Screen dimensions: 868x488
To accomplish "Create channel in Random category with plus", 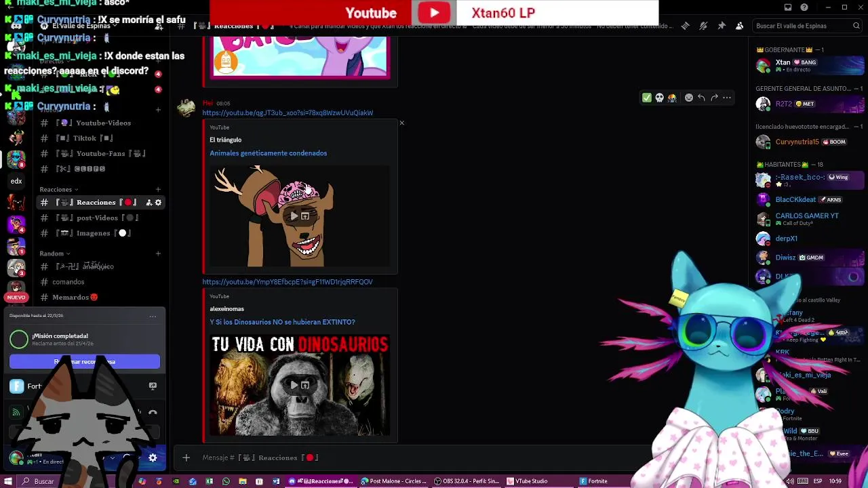I will pyautogui.click(x=158, y=253).
